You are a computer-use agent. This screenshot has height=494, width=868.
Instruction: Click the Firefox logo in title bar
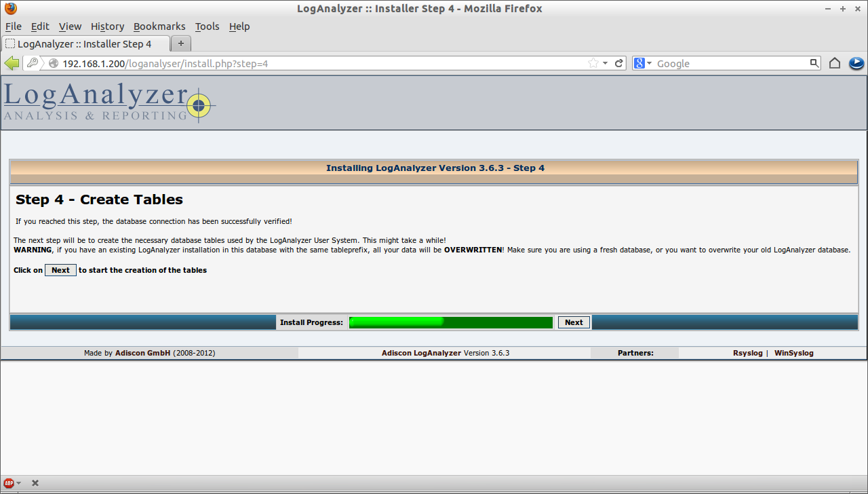11,9
